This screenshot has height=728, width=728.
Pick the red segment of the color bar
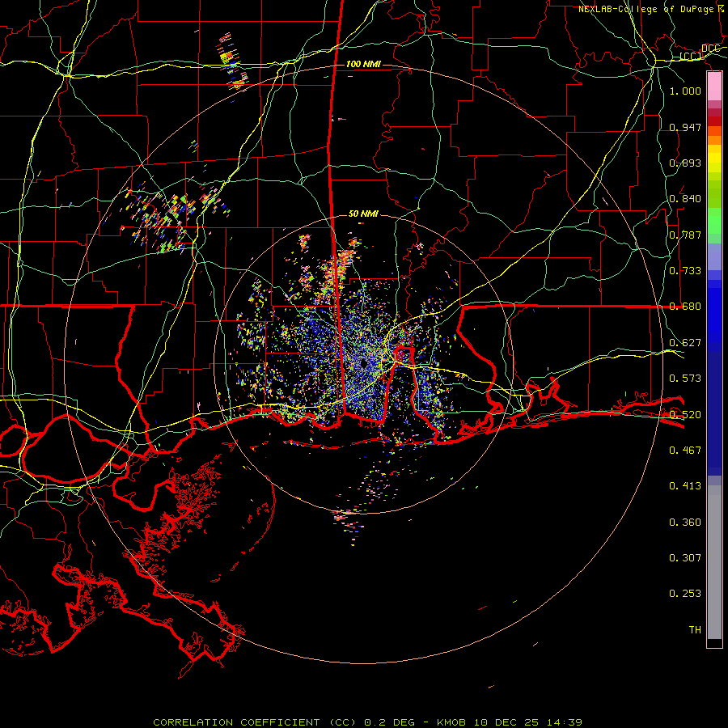pyautogui.click(x=714, y=121)
